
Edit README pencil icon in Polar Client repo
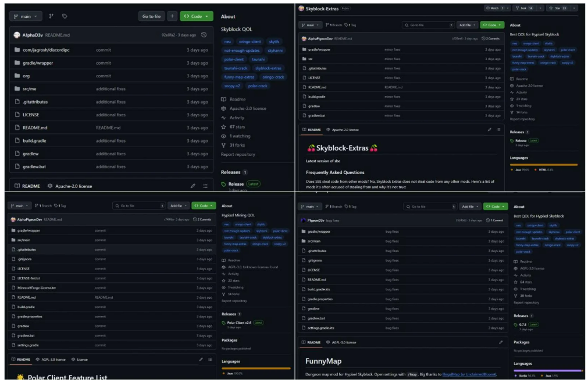[x=201, y=359]
